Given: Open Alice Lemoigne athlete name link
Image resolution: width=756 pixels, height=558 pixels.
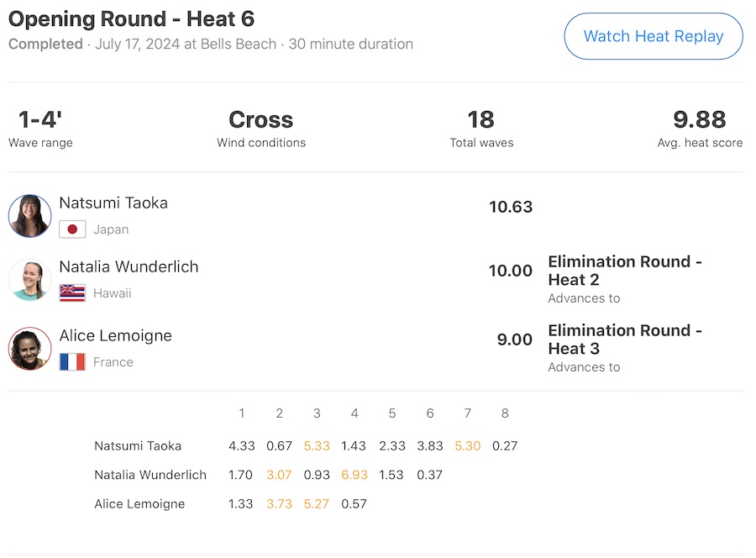Looking at the screenshot, I should click(115, 335).
